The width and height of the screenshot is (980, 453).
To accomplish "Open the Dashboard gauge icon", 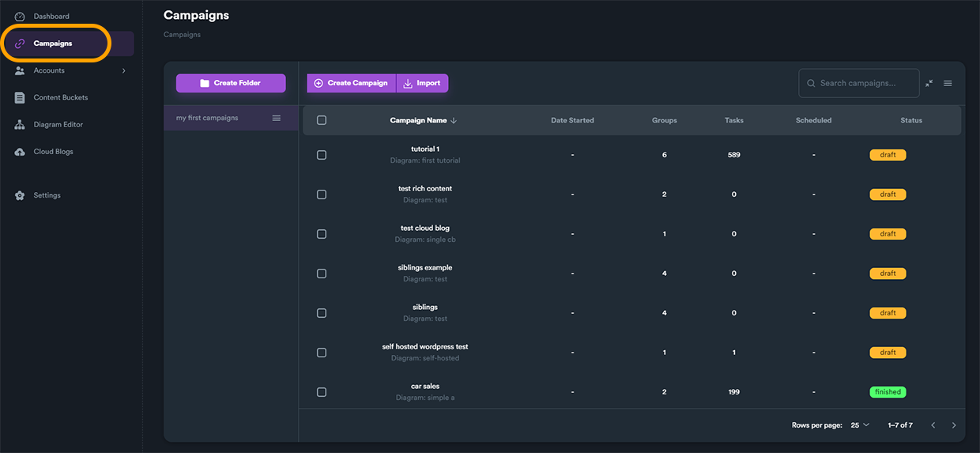I will (20, 17).
